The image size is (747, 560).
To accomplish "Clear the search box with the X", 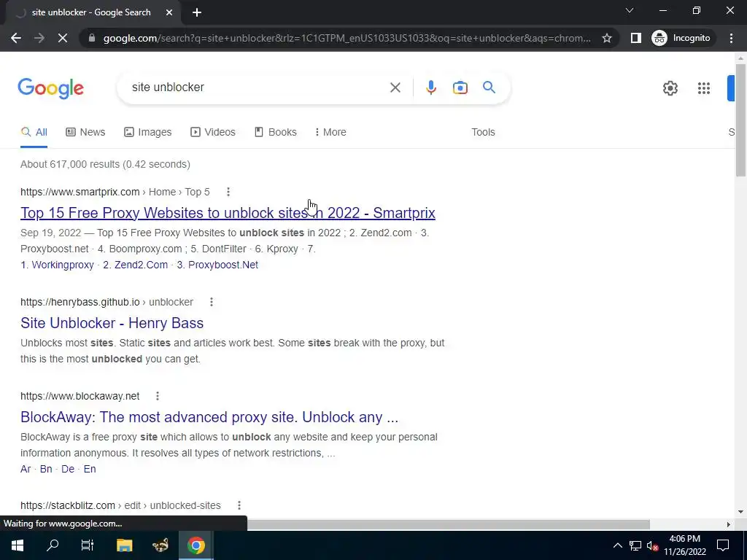I will pos(395,87).
